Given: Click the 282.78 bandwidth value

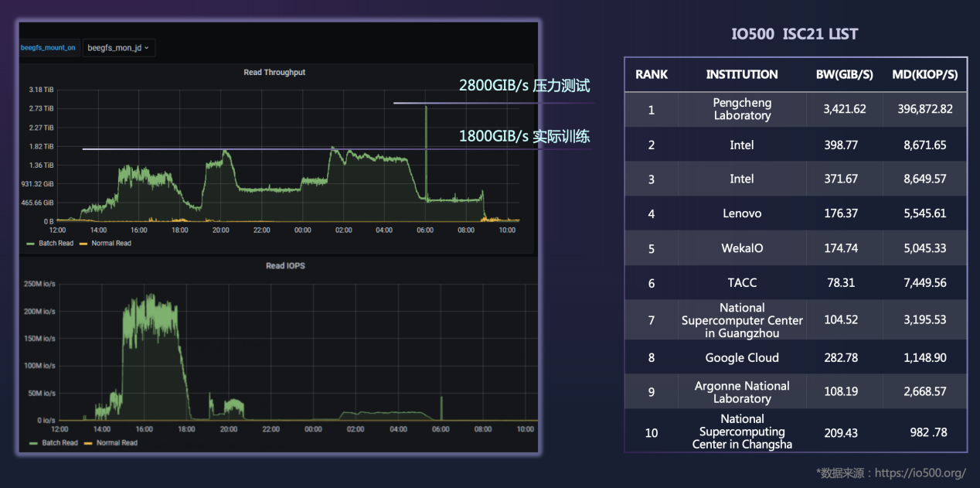Looking at the screenshot, I should click(x=841, y=358).
